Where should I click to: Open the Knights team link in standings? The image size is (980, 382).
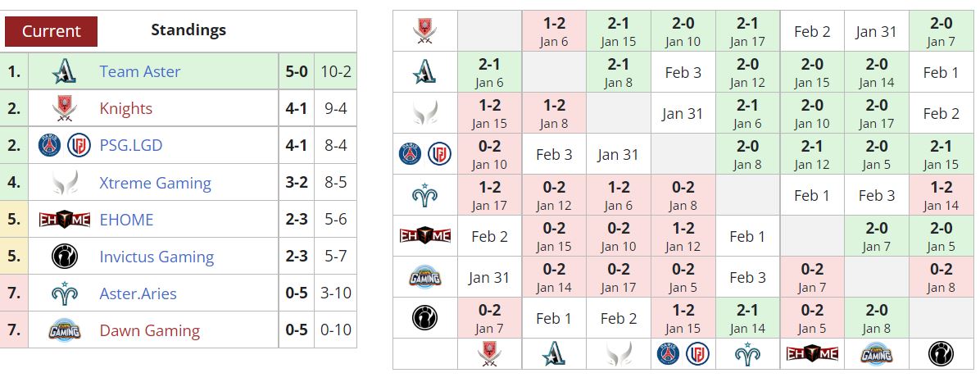pyautogui.click(x=125, y=109)
